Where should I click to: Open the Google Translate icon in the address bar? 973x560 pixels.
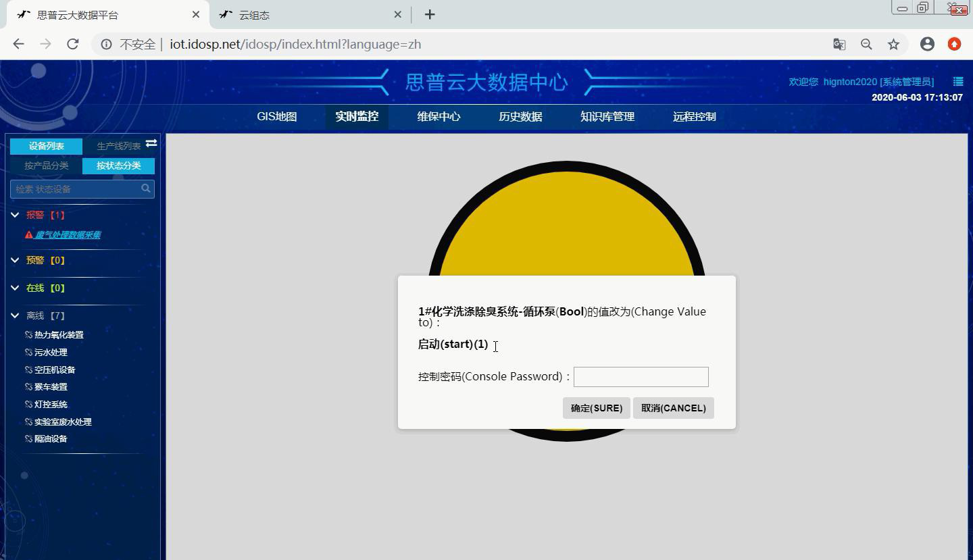(x=839, y=43)
